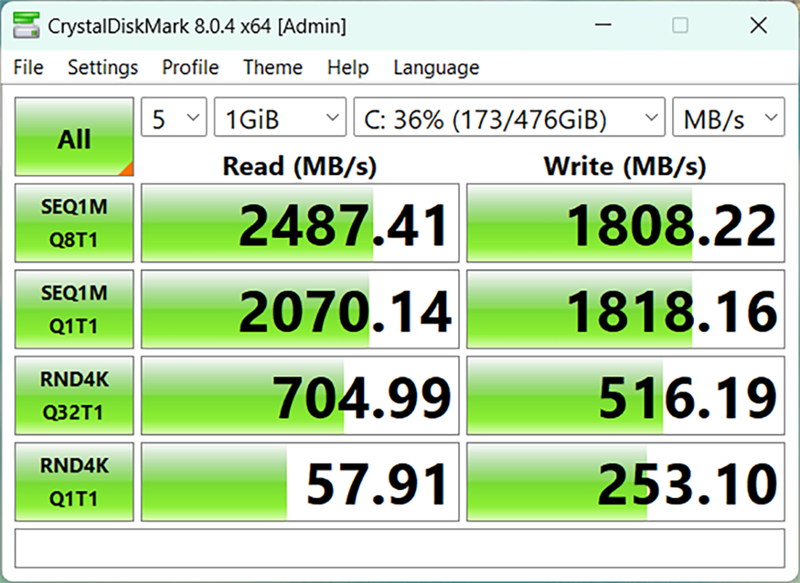This screenshot has height=583, width=800.
Task: Open the Settings menu
Action: (x=103, y=67)
